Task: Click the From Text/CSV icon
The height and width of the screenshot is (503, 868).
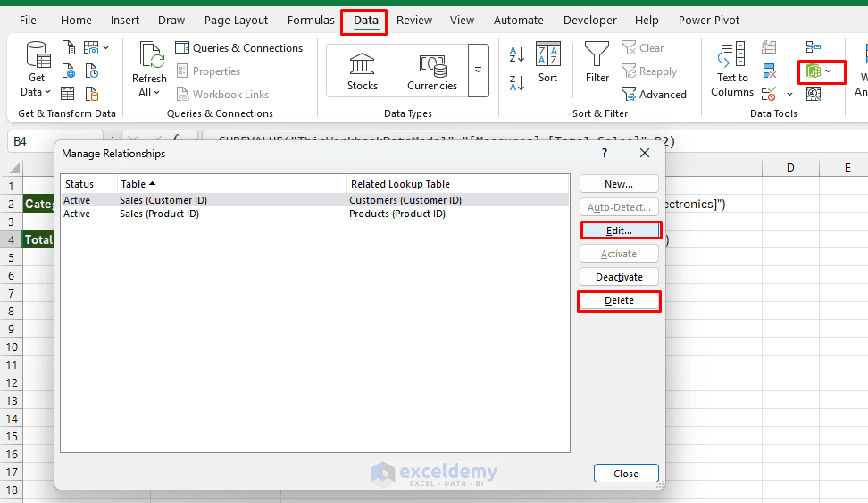Action: [68, 48]
